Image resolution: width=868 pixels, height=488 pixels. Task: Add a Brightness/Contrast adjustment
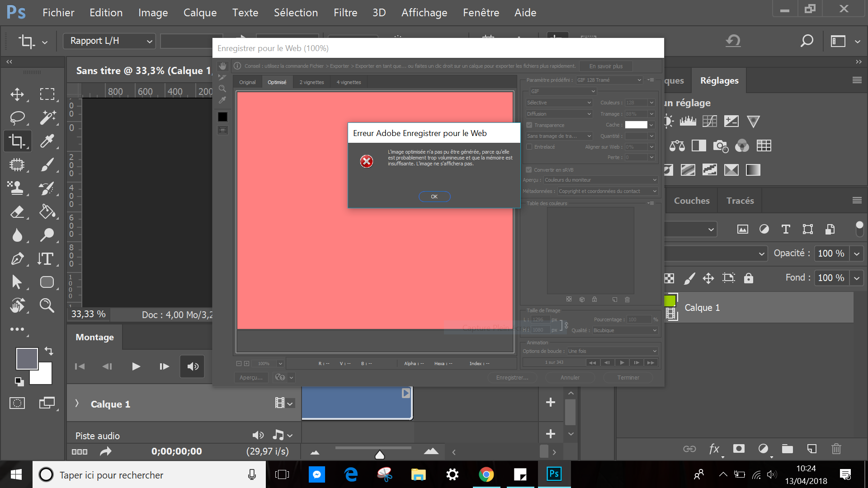(x=669, y=121)
